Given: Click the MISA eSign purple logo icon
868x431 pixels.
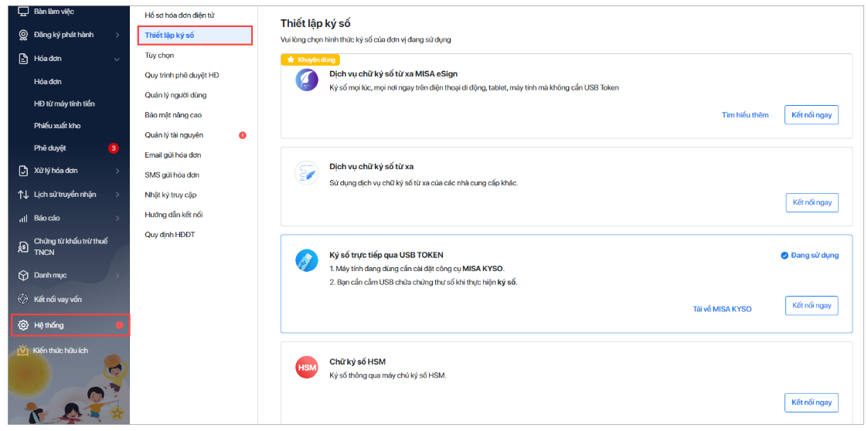Looking at the screenshot, I should [307, 80].
